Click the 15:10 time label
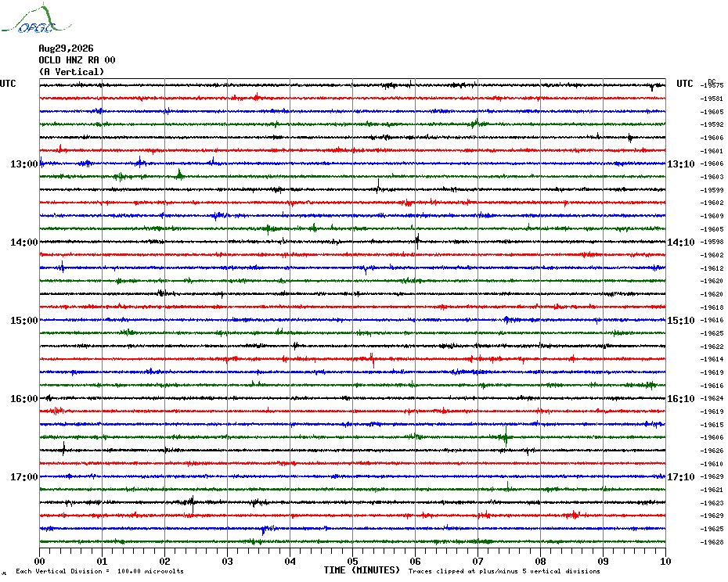Image resolution: width=728 pixels, height=582 pixels. pyautogui.click(x=681, y=320)
